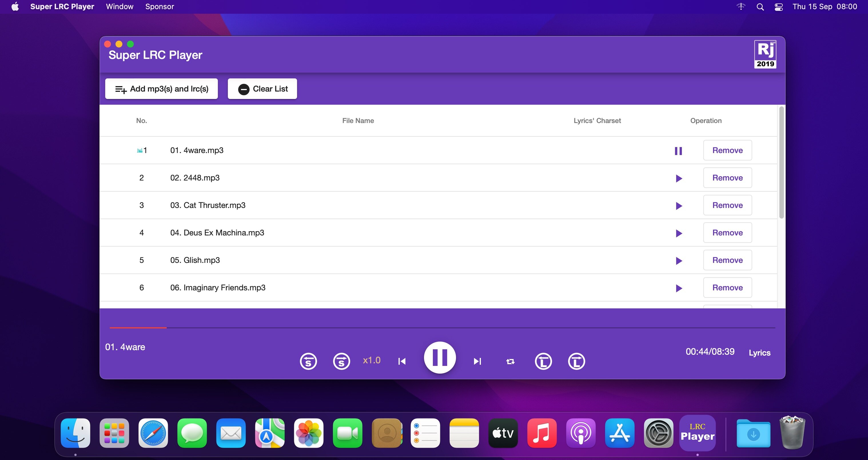Click the Clear List button
Screen dimensions: 868x460
tap(262, 89)
